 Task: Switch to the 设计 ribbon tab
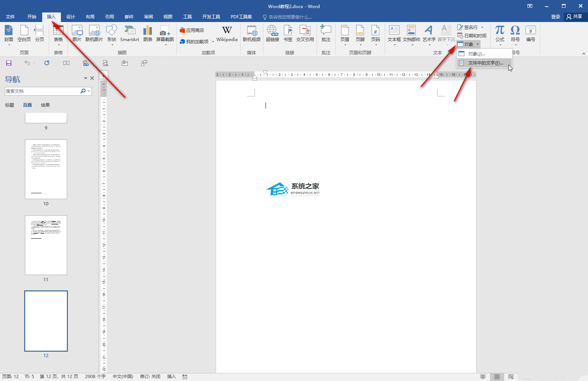click(x=70, y=17)
